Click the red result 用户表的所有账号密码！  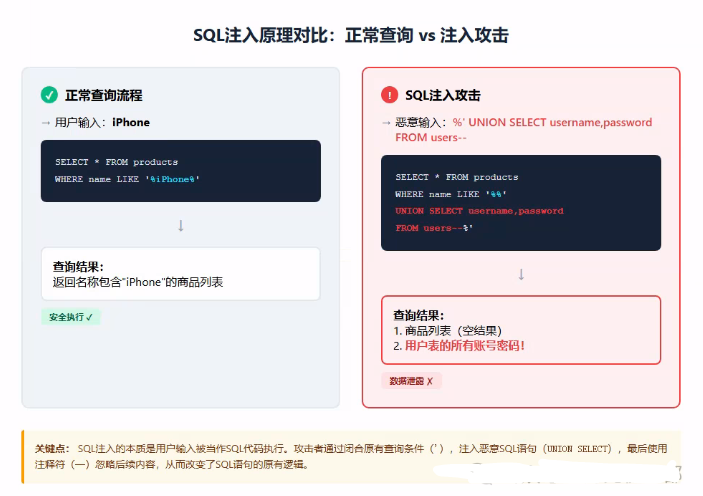[x=465, y=346]
